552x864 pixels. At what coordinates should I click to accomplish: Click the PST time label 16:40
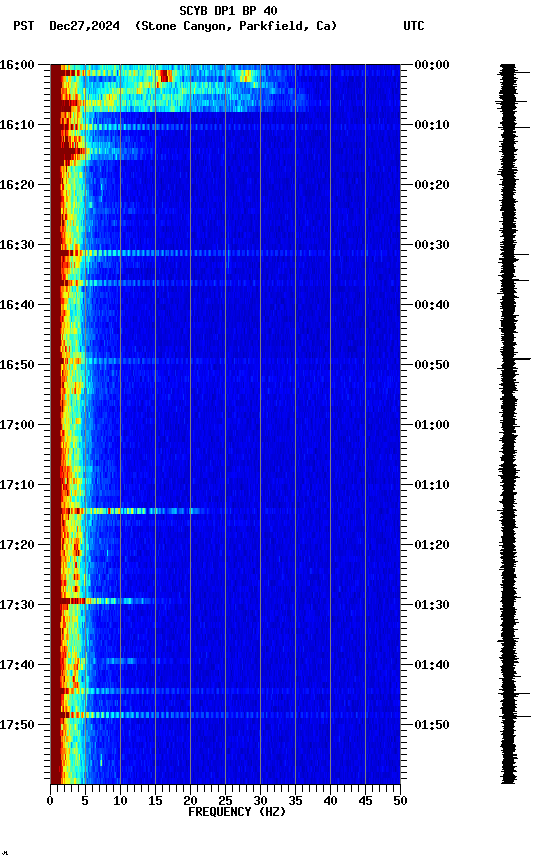(x=17, y=305)
